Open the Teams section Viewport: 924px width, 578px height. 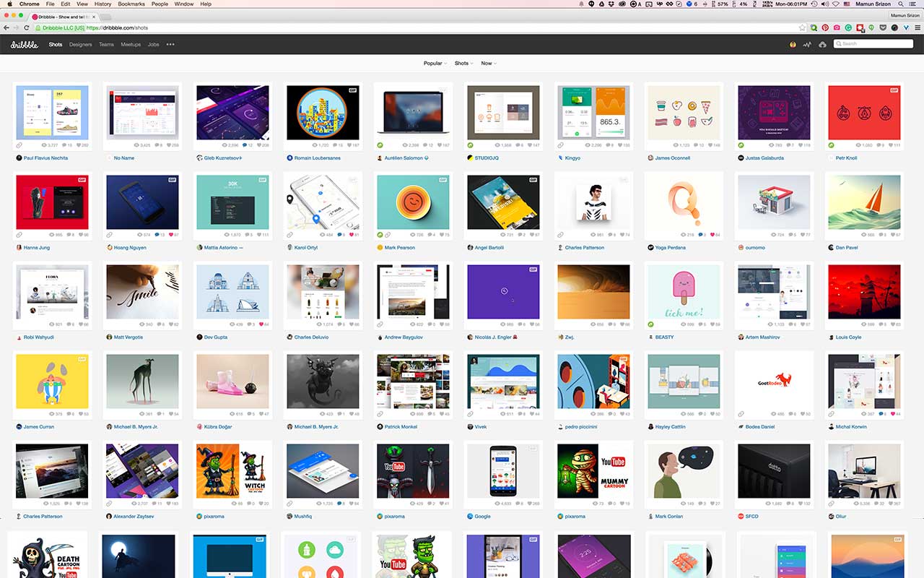pos(106,45)
